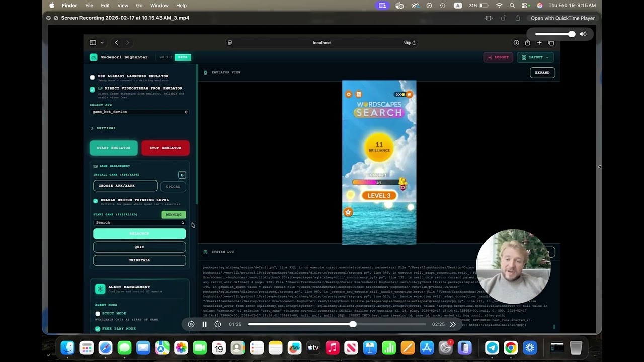
Task: Open Music app from the Dock
Action: tap(332, 348)
